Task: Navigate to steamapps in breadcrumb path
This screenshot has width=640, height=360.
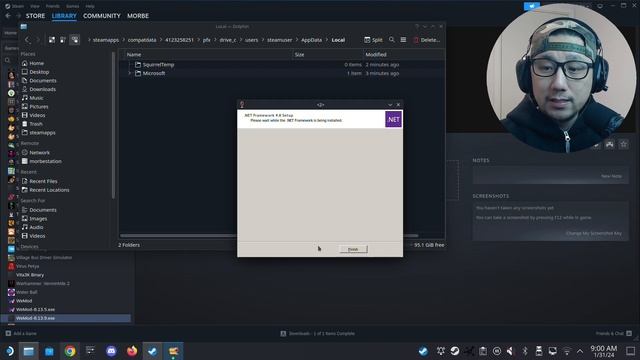Action: (106, 40)
